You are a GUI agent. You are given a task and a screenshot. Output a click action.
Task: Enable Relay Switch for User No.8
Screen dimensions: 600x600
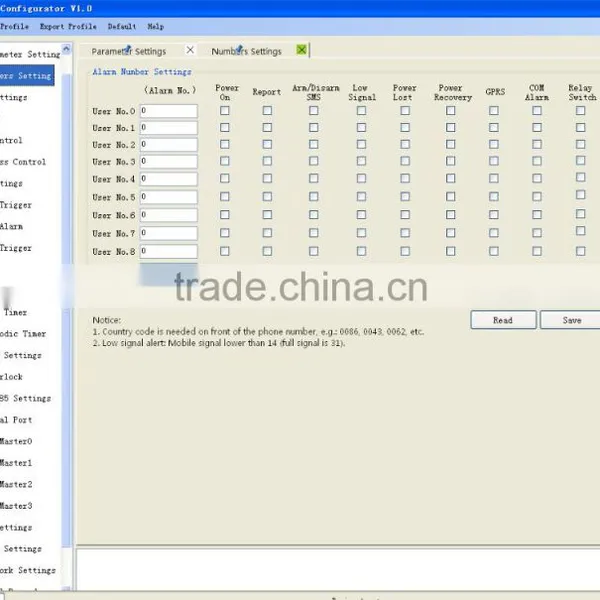pyautogui.click(x=581, y=251)
